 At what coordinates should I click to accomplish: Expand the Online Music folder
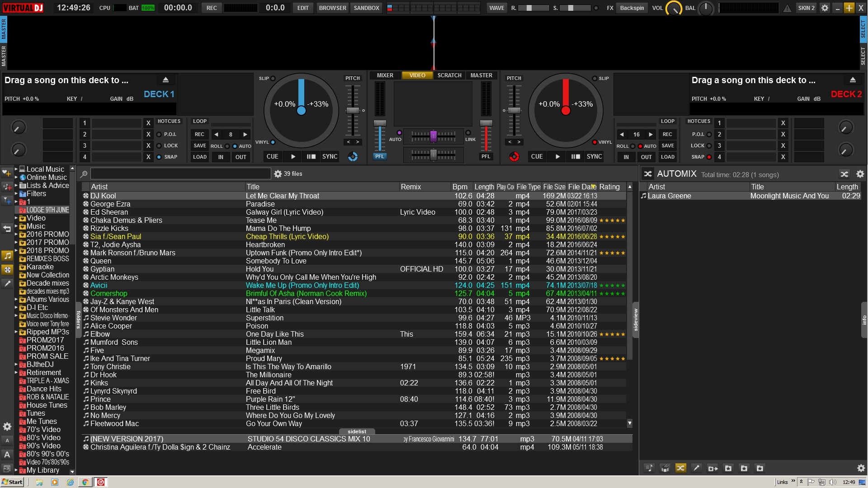[x=16, y=178]
